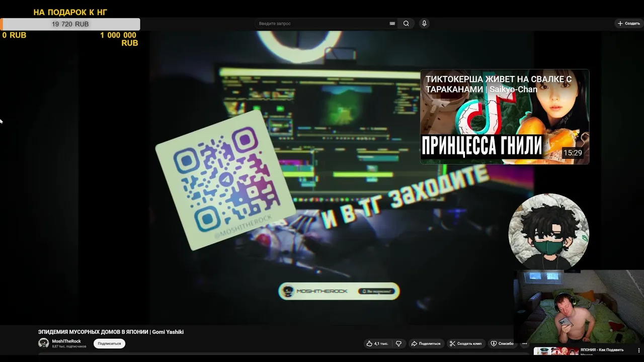Click the НА ПОДАРОК К НГ heading
Image resolution: width=644 pixels, height=362 pixels.
click(70, 12)
